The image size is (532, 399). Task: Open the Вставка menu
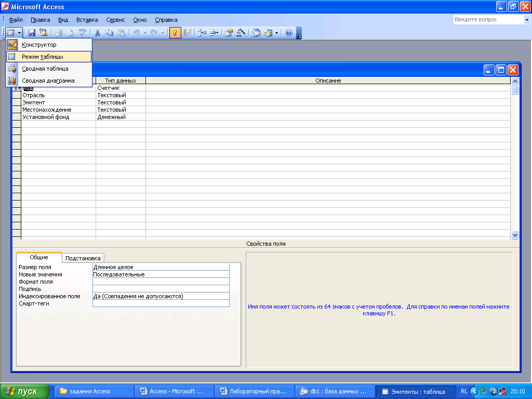tap(87, 20)
